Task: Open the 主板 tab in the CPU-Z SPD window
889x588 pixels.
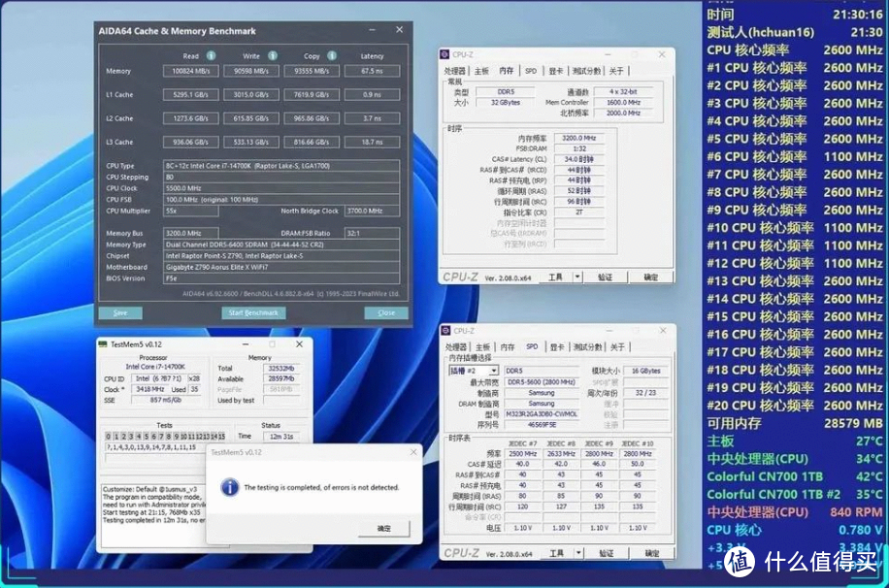Action: pos(482,347)
